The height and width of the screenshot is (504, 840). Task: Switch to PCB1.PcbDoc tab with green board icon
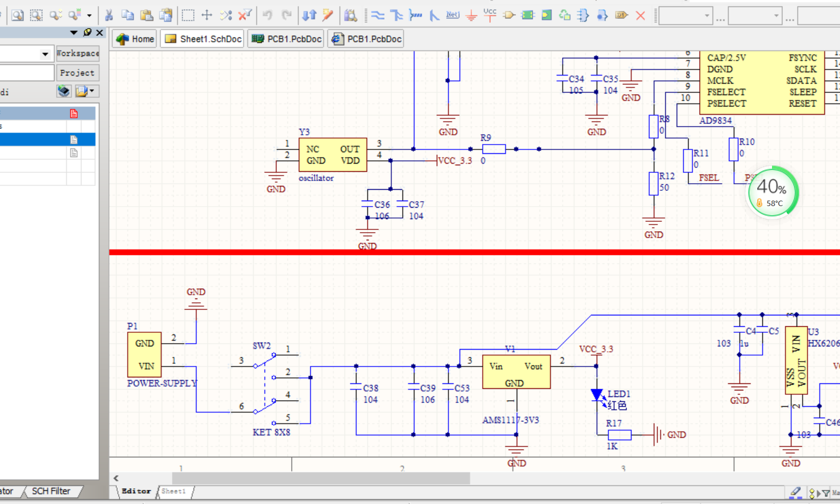[286, 39]
